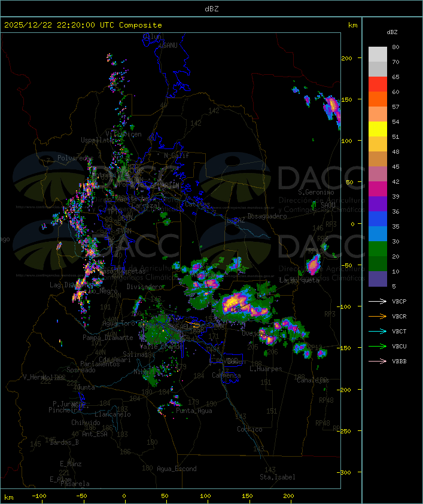Click legend value '42'
The height and width of the screenshot is (504, 423).
tap(395, 181)
